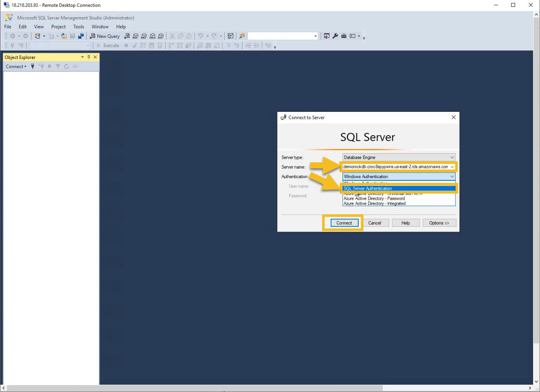Close the Object Explorer panel
Screen dimensions: 540x392
95,57
